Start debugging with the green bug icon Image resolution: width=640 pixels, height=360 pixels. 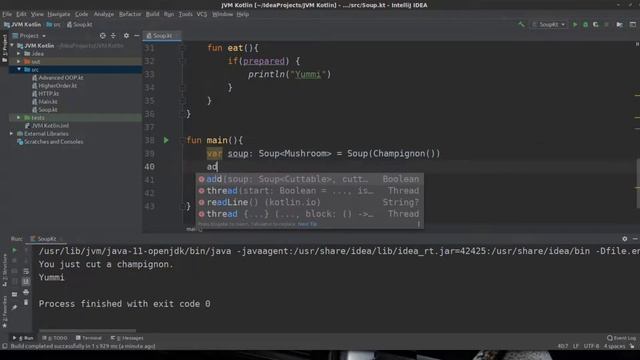tap(585, 24)
